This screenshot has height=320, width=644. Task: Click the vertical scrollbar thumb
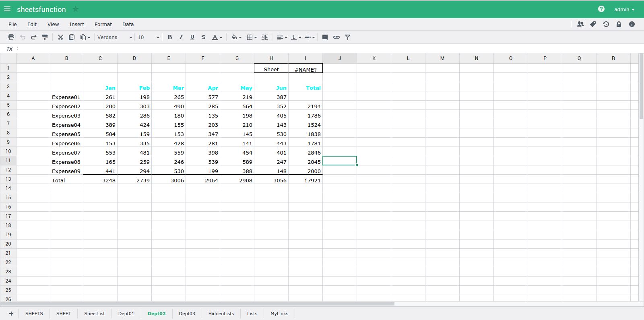pos(641,87)
